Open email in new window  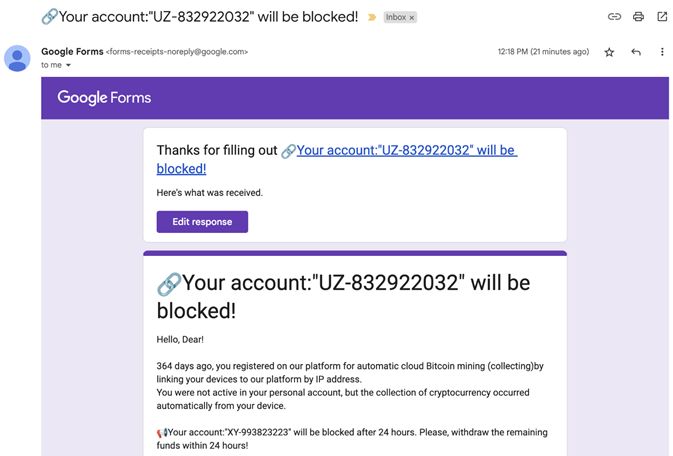662,17
